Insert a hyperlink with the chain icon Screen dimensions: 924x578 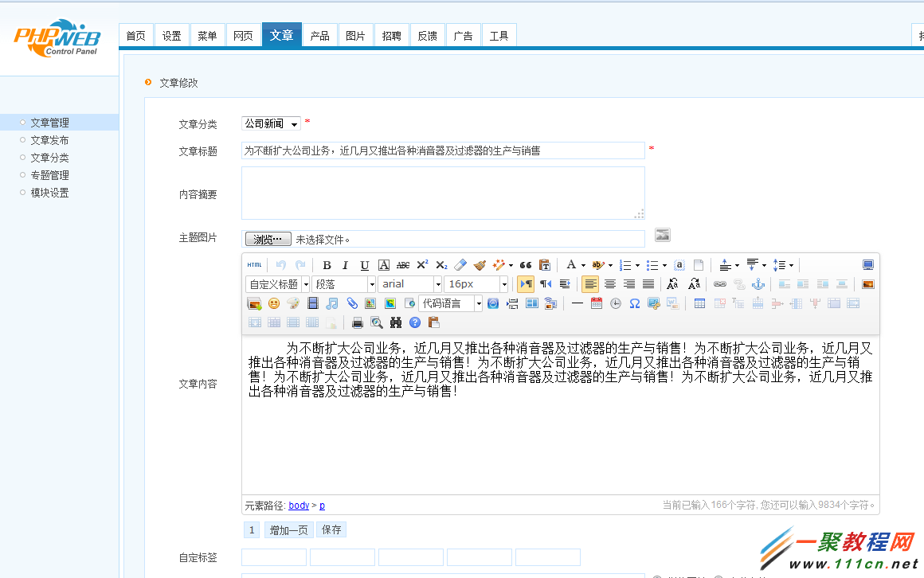tap(720, 284)
